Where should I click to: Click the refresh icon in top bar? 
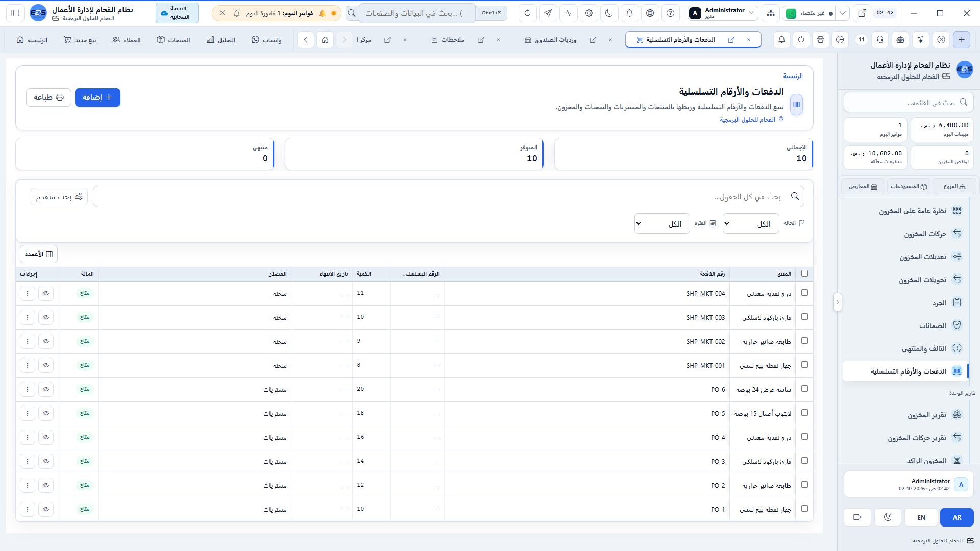click(x=527, y=13)
